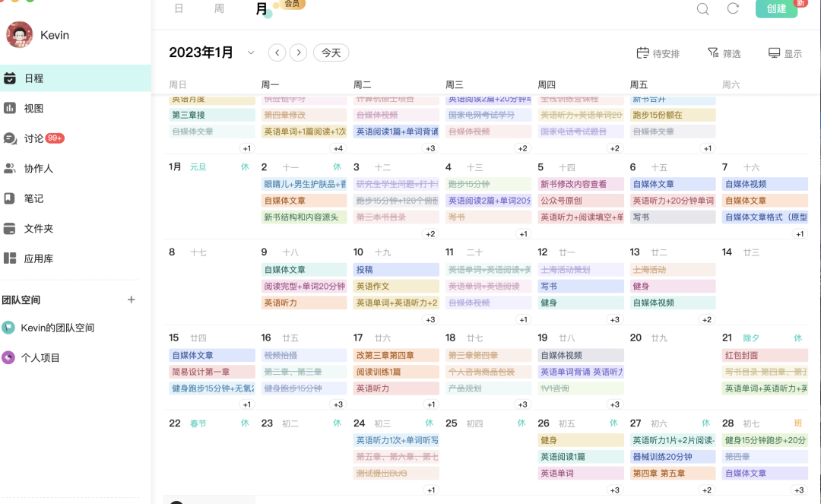Open 新书结构和内容源头 event on January 2
This screenshot has width=821, height=504.
[304, 217]
